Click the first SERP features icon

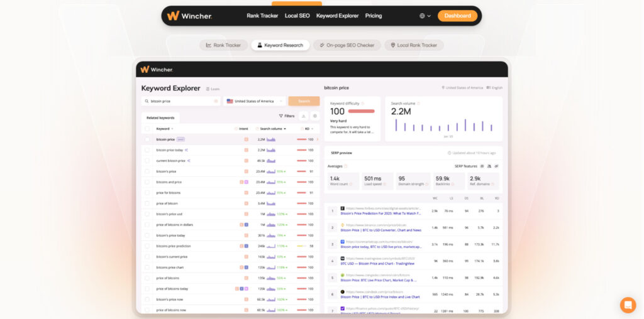[482, 166]
